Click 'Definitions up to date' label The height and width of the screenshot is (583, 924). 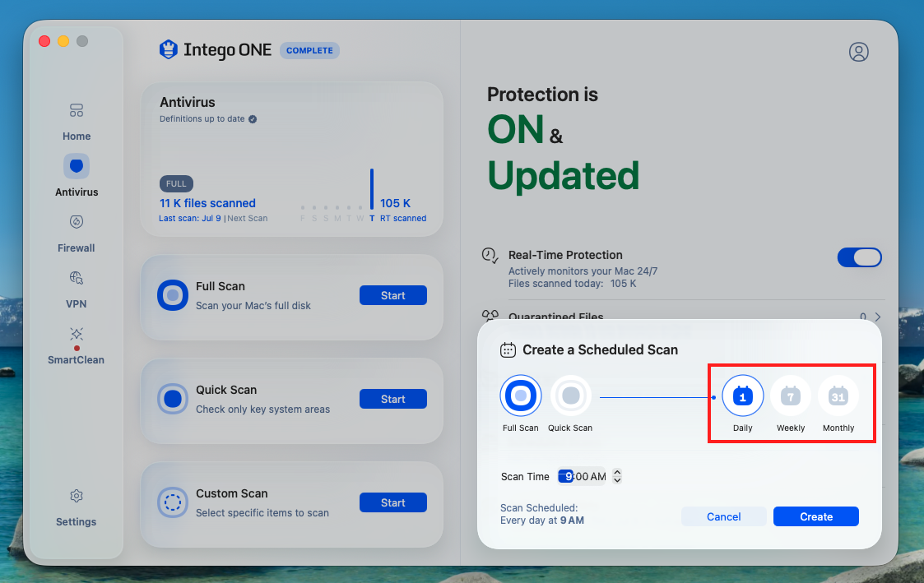coord(202,119)
